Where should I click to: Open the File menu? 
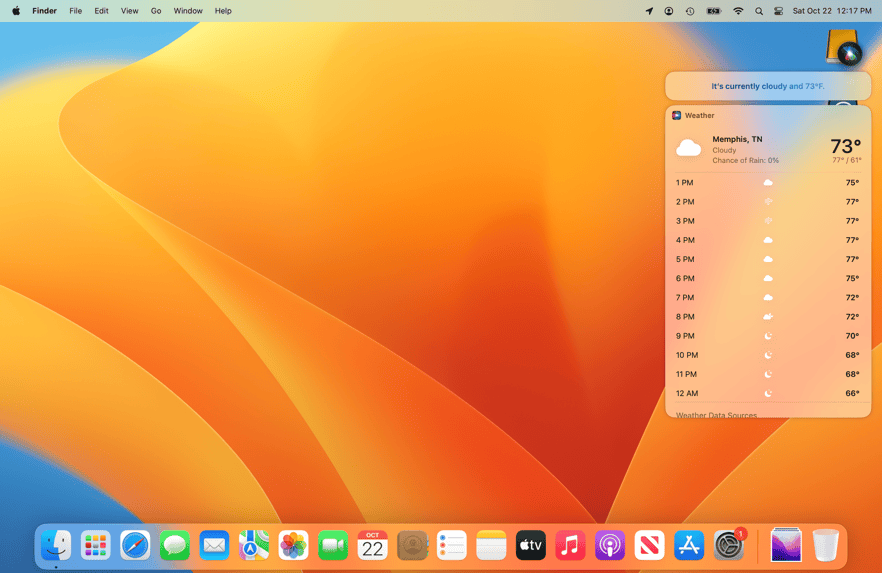[x=75, y=11]
